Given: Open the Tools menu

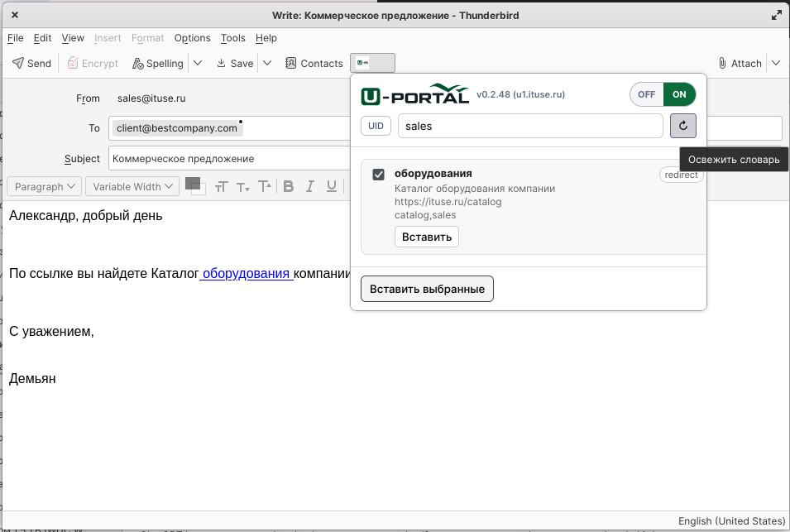Looking at the screenshot, I should tap(232, 38).
